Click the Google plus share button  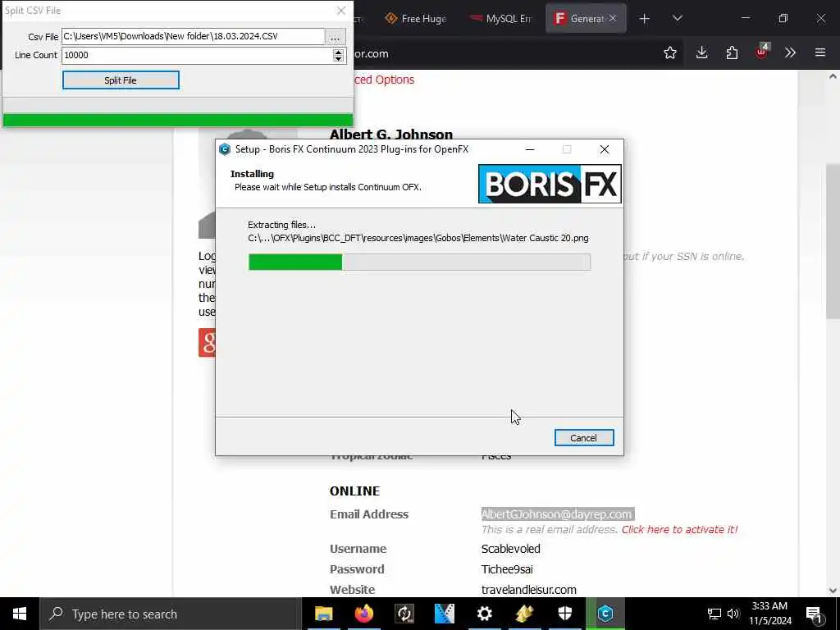coord(207,342)
